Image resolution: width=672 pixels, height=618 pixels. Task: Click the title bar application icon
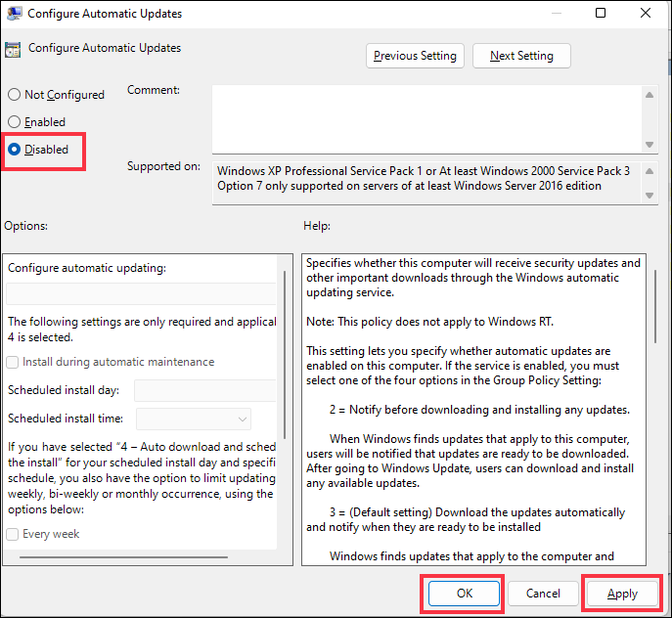point(14,14)
